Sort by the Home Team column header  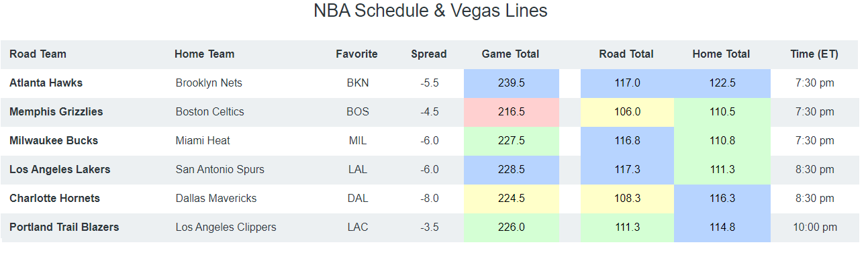pyautogui.click(x=205, y=54)
